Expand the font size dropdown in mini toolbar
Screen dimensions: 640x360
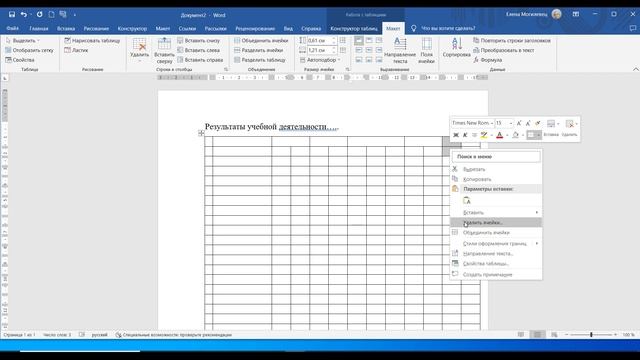(511, 123)
